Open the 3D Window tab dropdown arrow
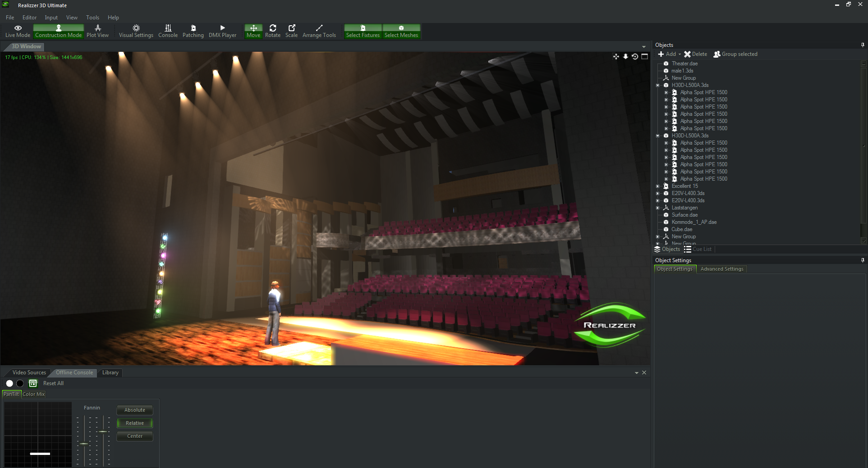The width and height of the screenshot is (868, 468). 644,47
